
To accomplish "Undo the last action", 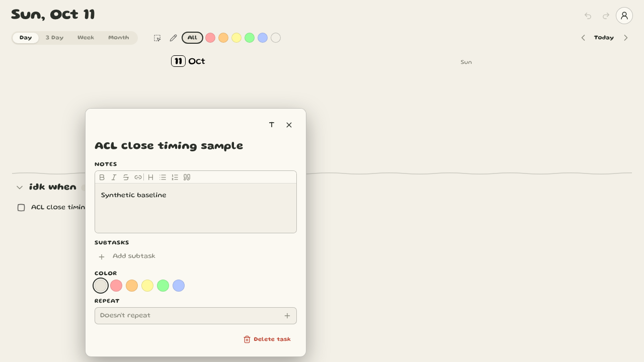I will tap(588, 16).
